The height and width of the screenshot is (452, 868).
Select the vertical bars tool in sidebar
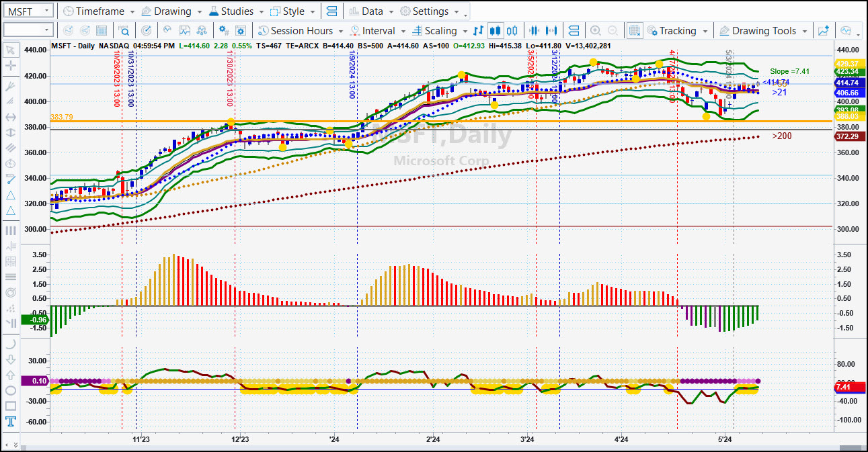pos(10,230)
